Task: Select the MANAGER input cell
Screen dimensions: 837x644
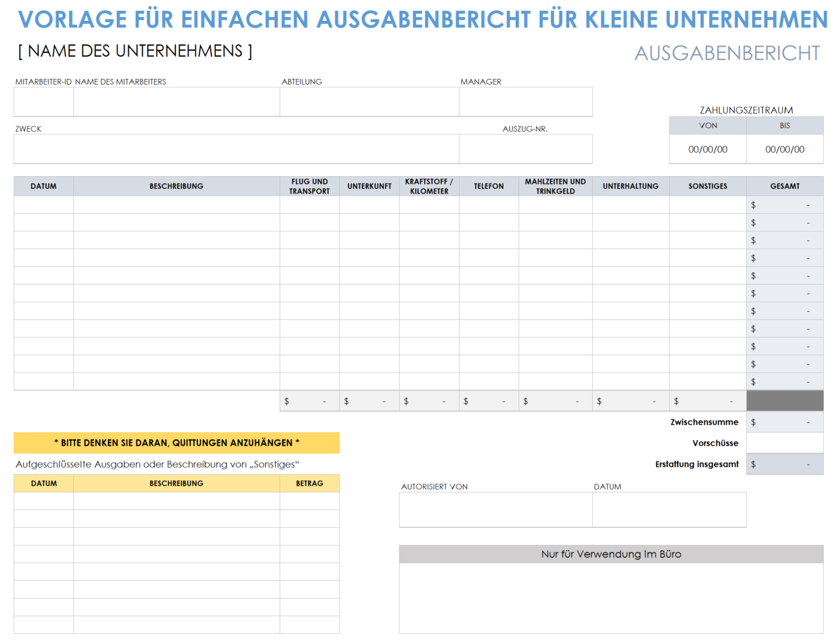Action: tap(526, 102)
